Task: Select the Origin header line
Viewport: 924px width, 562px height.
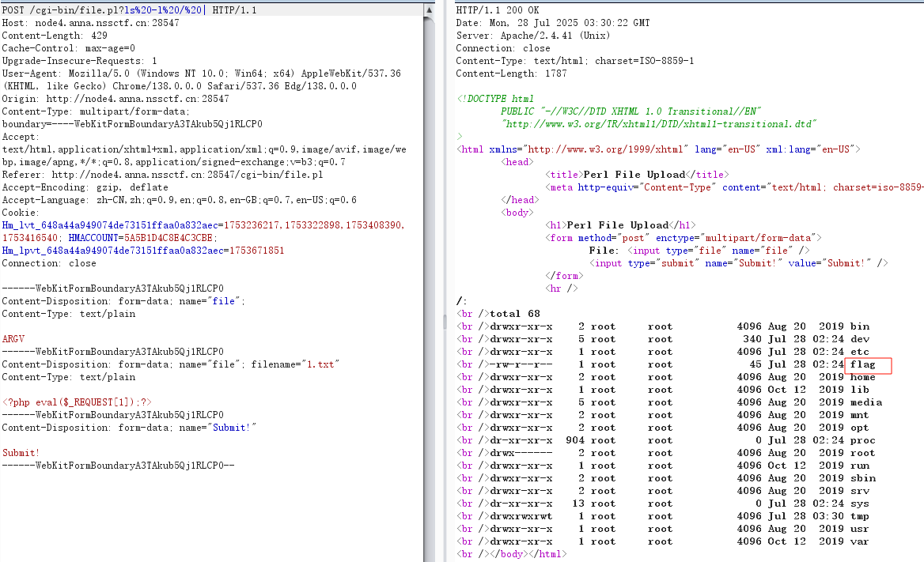Action: (x=116, y=99)
